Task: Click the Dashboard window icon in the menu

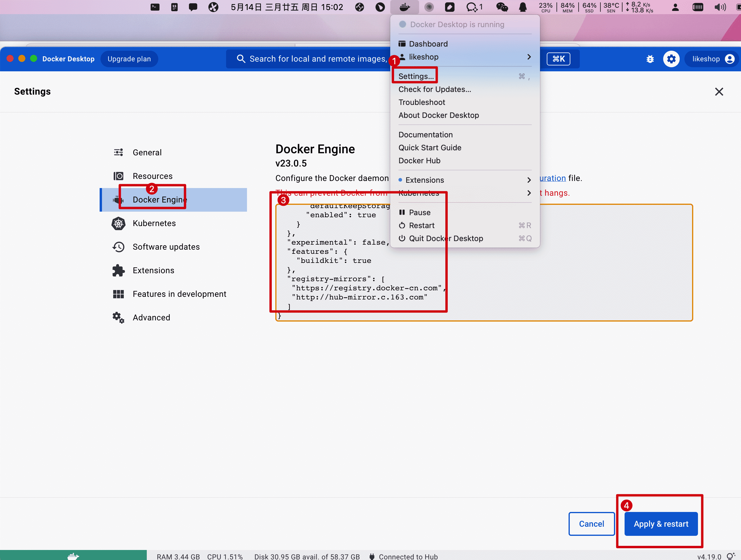Action: (402, 44)
